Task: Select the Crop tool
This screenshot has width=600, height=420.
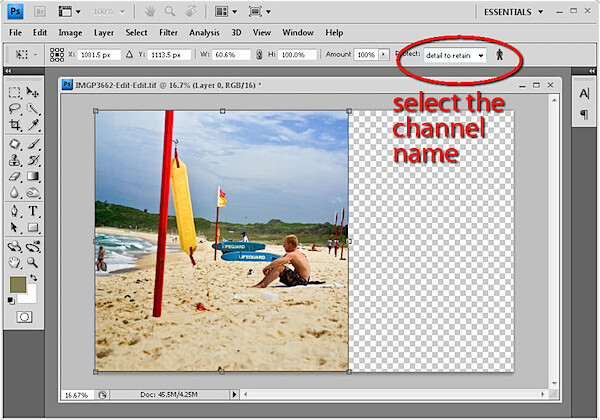Action: [15, 125]
